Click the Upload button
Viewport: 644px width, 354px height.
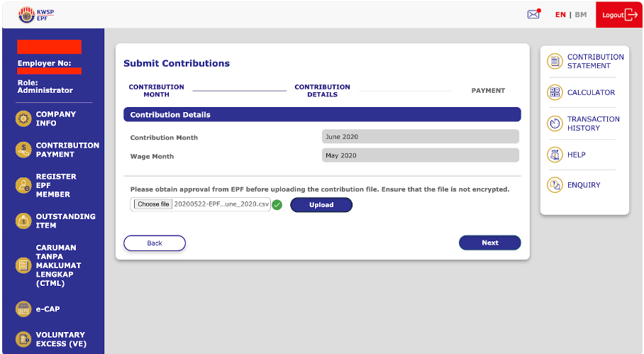click(x=321, y=205)
